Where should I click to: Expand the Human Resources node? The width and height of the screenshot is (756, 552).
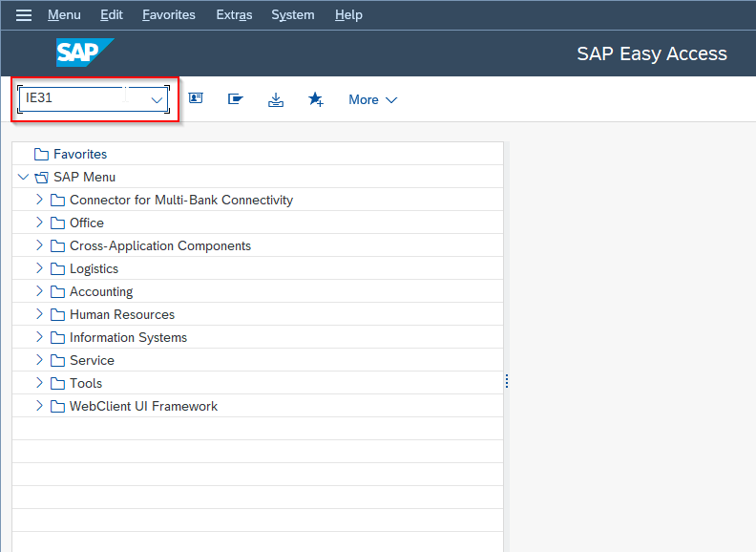pyautogui.click(x=39, y=313)
